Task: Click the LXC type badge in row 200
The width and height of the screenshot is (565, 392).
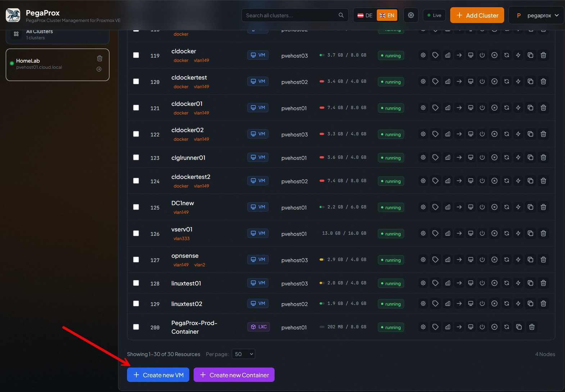Action: click(259, 327)
